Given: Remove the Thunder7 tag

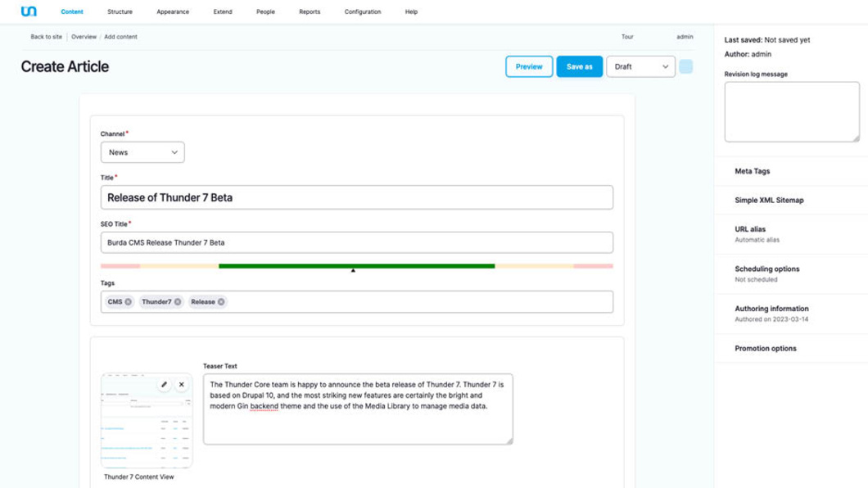Looking at the screenshot, I should [x=178, y=302].
